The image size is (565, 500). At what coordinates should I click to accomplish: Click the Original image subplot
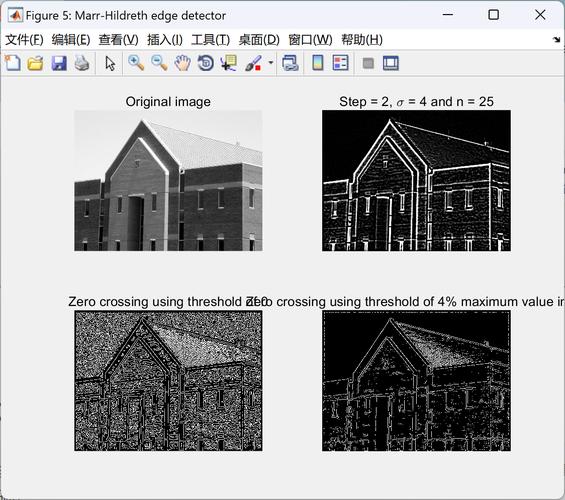click(x=168, y=180)
